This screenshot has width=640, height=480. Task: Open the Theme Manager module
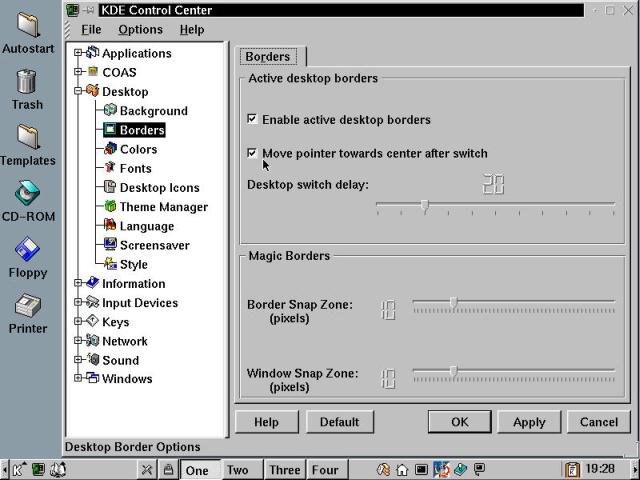coord(163,207)
